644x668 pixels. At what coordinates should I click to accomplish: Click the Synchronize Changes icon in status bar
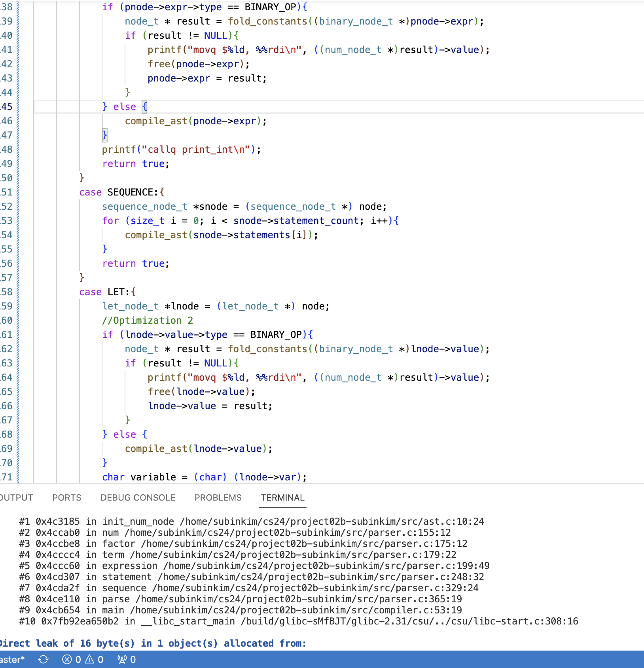(43, 659)
